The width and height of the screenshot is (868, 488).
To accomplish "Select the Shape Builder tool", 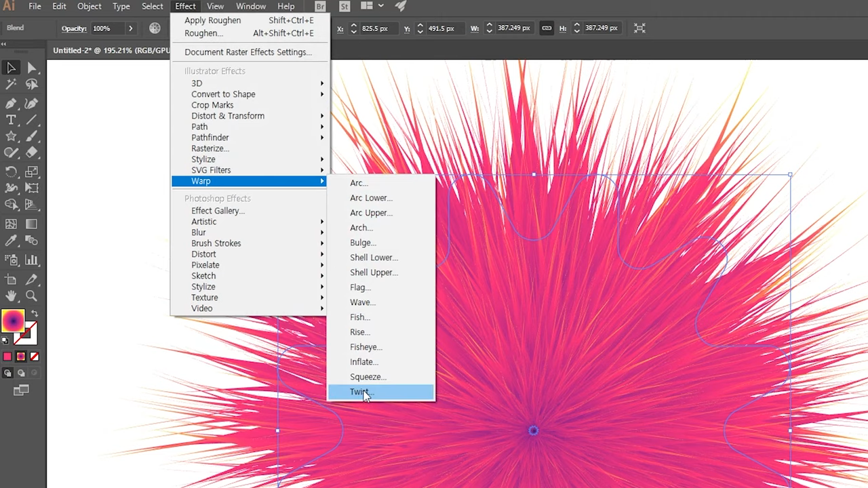I will tap(11, 205).
